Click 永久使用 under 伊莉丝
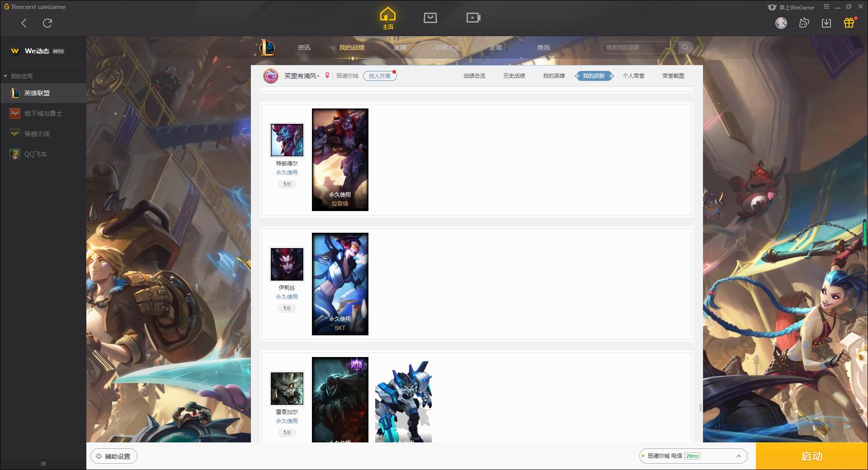 [287, 297]
